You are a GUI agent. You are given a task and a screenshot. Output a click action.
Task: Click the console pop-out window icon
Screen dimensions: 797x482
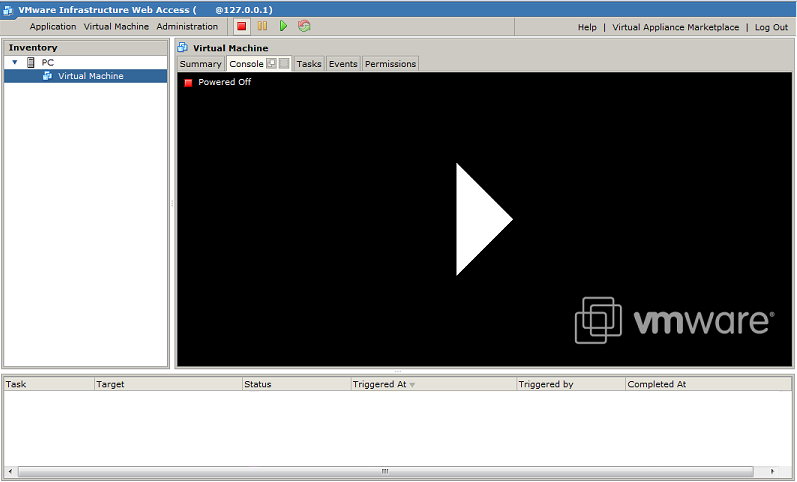[272, 64]
